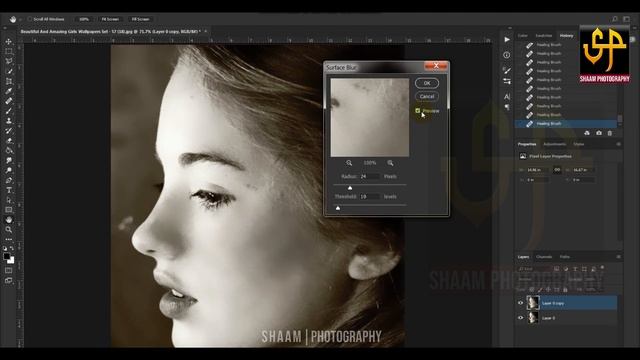Switch to the Channels tab
The height and width of the screenshot is (360, 640).
[x=544, y=257]
